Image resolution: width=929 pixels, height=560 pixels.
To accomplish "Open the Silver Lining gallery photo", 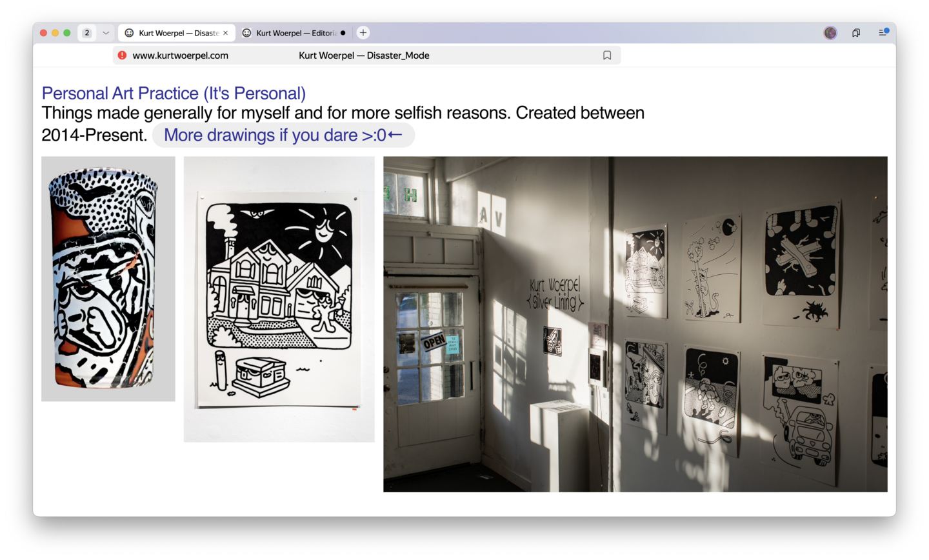I will (635, 324).
